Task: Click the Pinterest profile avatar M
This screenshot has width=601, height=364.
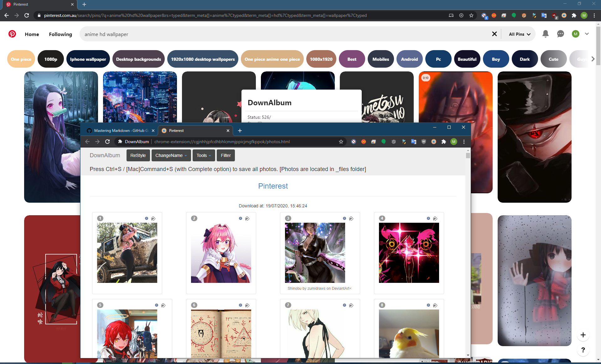Action: tap(575, 34)
